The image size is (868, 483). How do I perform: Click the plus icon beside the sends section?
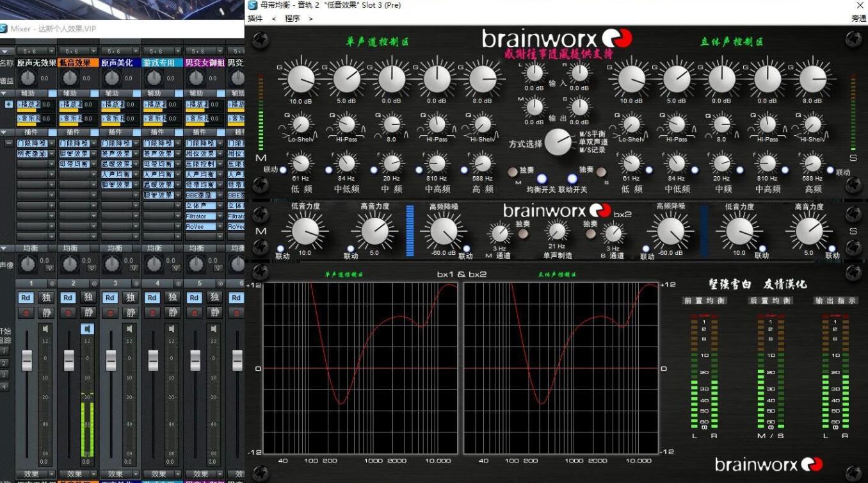8,104
